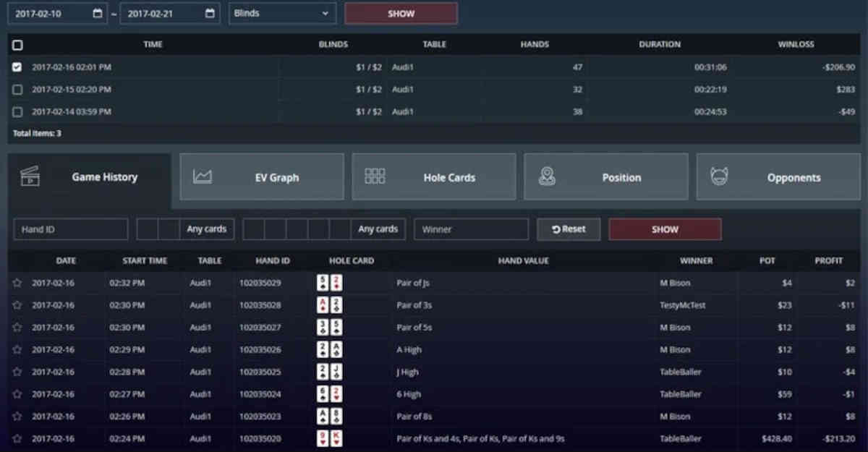Click duration value 00:31:06
This screenshot has width=868, height=452.
click(710, 67)
